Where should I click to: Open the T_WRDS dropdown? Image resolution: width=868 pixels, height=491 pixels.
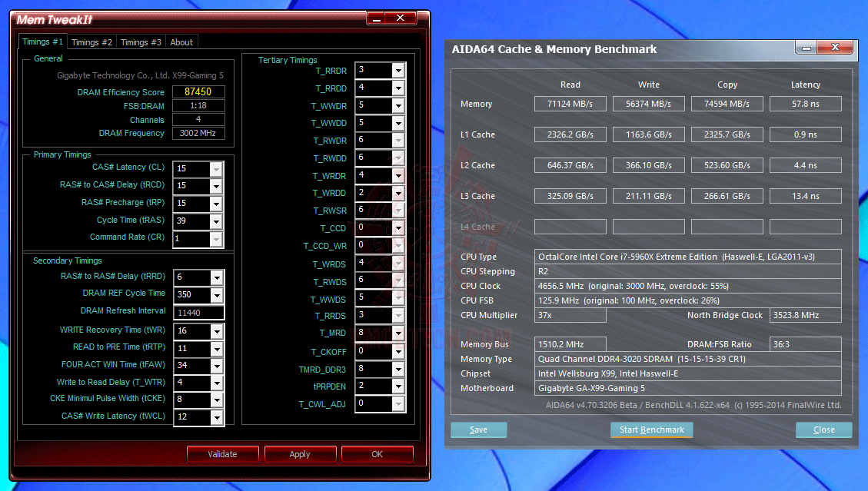point(398,264)
